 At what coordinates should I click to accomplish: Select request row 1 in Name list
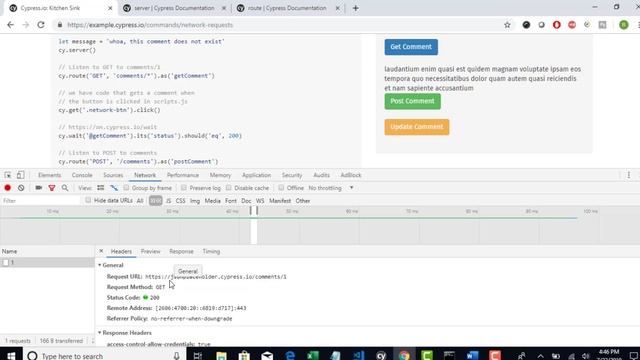47,262
